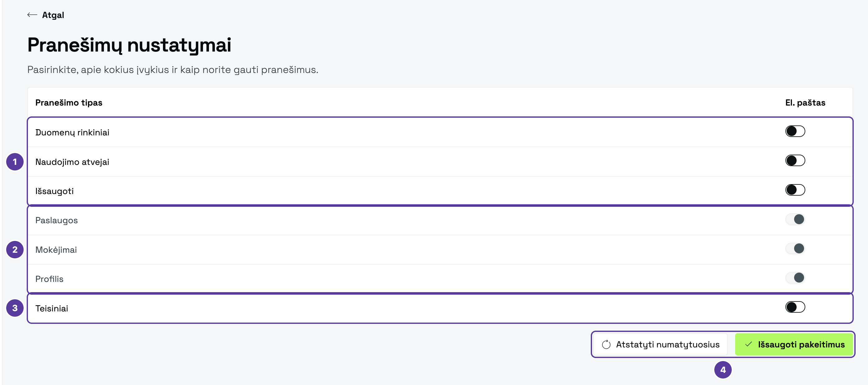Click the Pranešimo tipas column header
This screenshot has width=868, height=385.
[69, 102]
